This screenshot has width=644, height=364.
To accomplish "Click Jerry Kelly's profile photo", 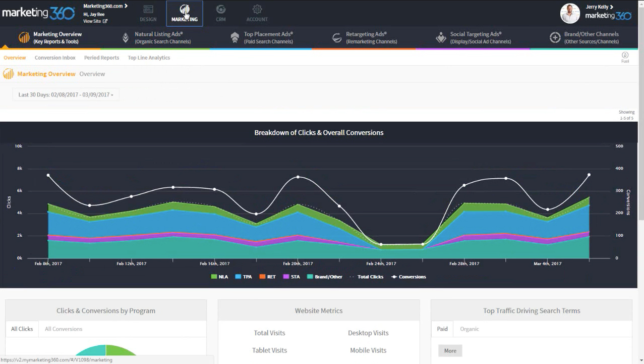I will [x=570, y=14].
